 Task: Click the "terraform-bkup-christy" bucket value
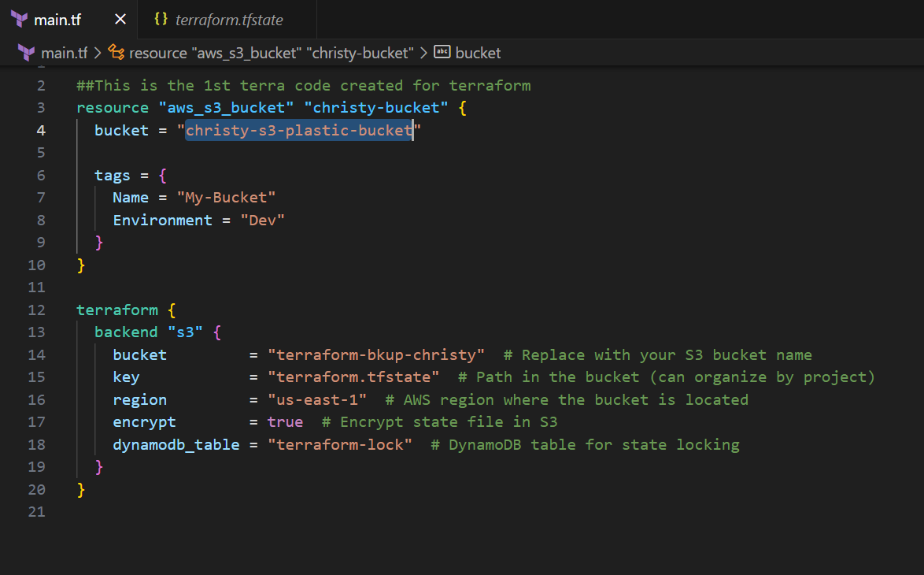click(376, 354)
